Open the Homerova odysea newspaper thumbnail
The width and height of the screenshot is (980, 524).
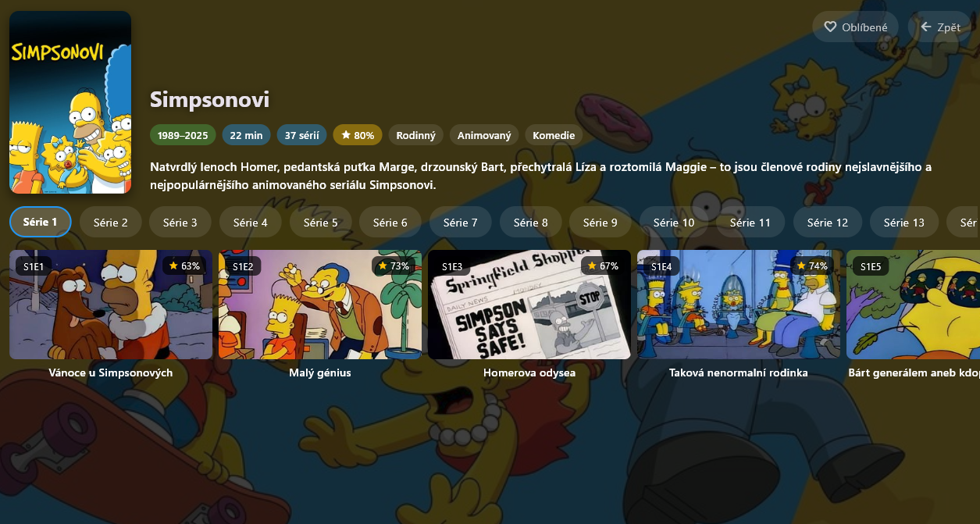[529, 305]
